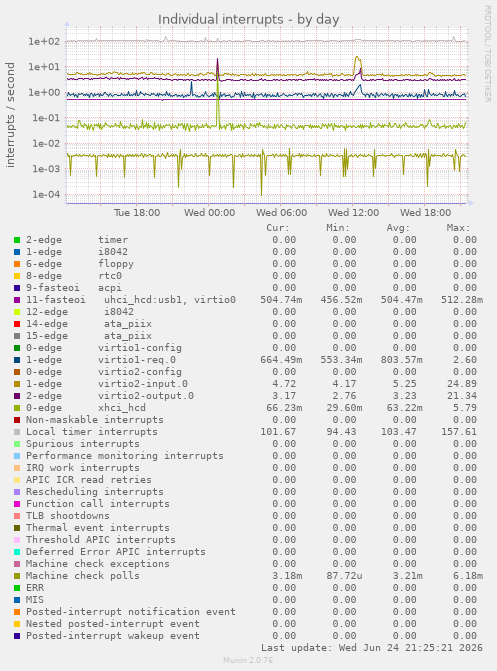Click the Tue 18:00 time axis label

click(x=137, y=213)
